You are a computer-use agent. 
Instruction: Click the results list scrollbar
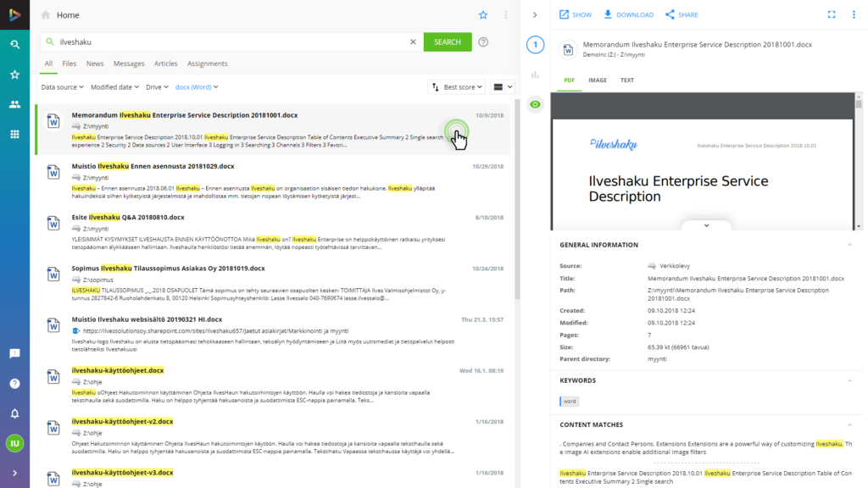(x=517, y=199)
